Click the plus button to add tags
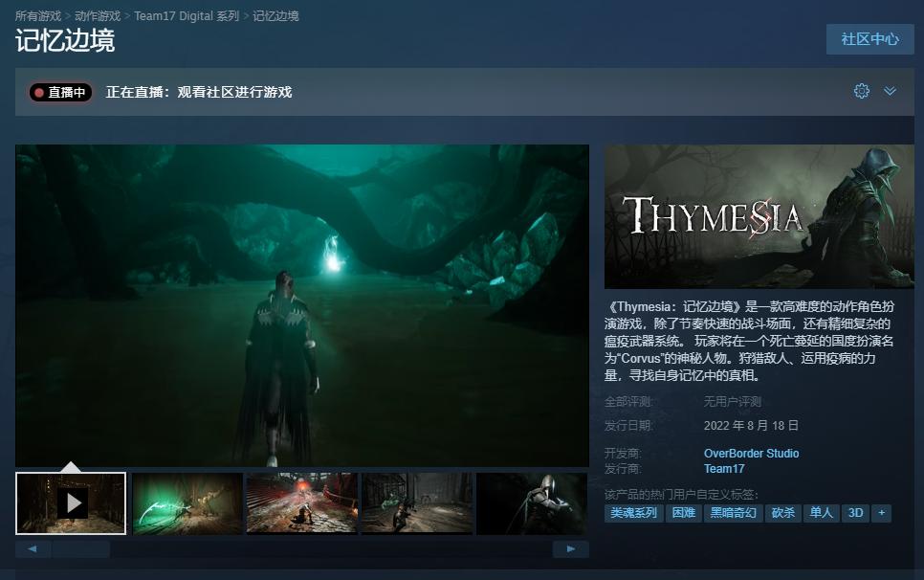Image resolution: width=924 pixels, height=580 pixels. click(x=881, y=513)
